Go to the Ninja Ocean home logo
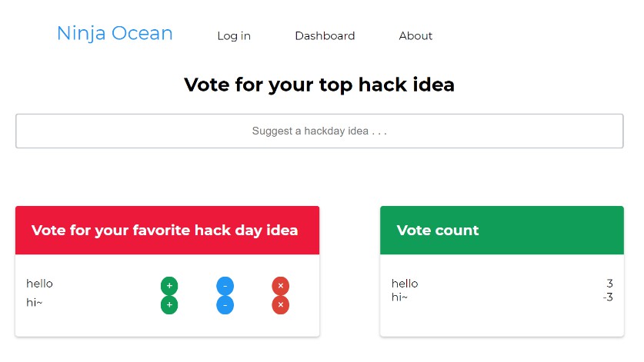This screenshot has width=644, height=362. point(115,34)
